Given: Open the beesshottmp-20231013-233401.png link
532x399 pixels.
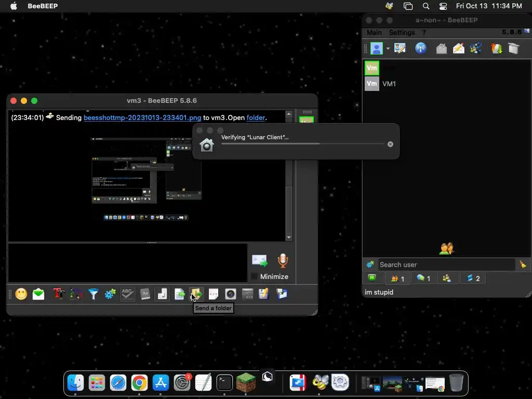Looking at the screenshot, I should pyautogui.click(x=142, y=118).
